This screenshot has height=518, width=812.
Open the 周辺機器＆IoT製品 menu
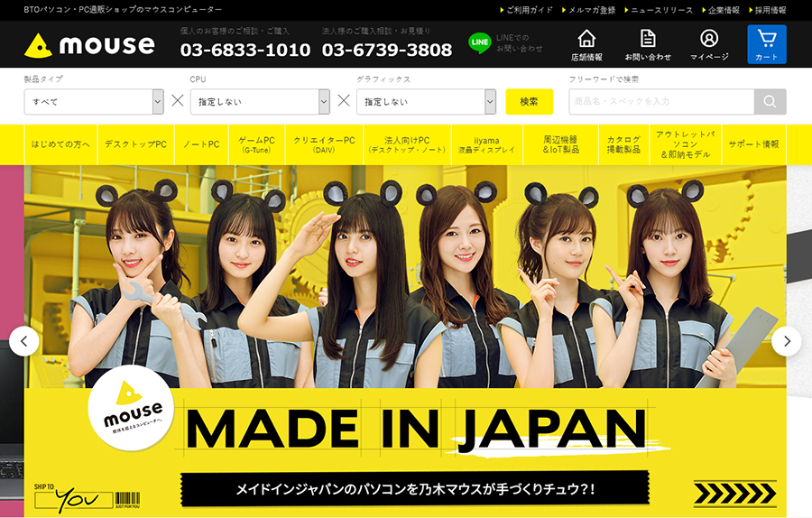pos(561,144)
